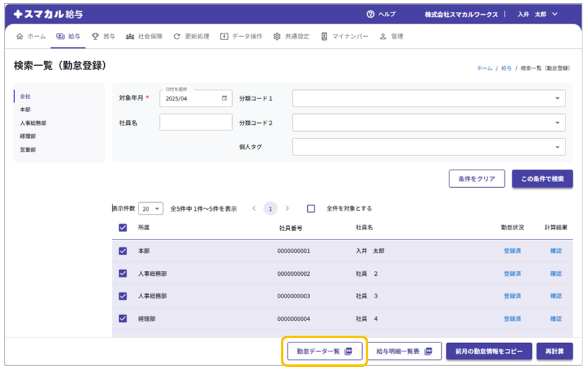Enable the 全件を対象とする checkbox
This screenshot has width=588, height=370.
pyautogui.click(x=311, y=208)
